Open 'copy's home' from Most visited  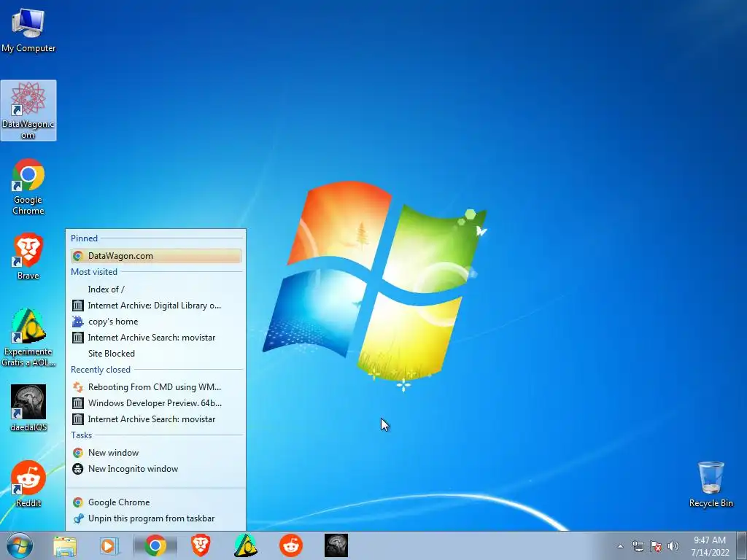[156, 322]
